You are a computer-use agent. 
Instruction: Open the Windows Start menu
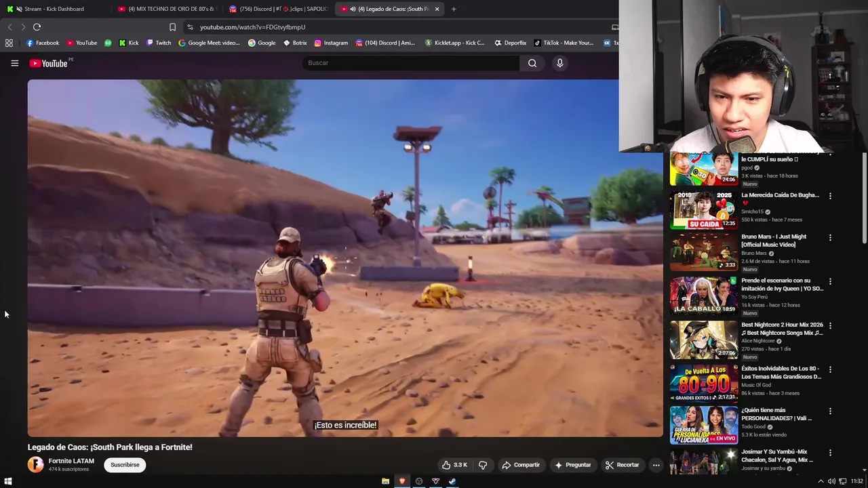click(8, 481)
